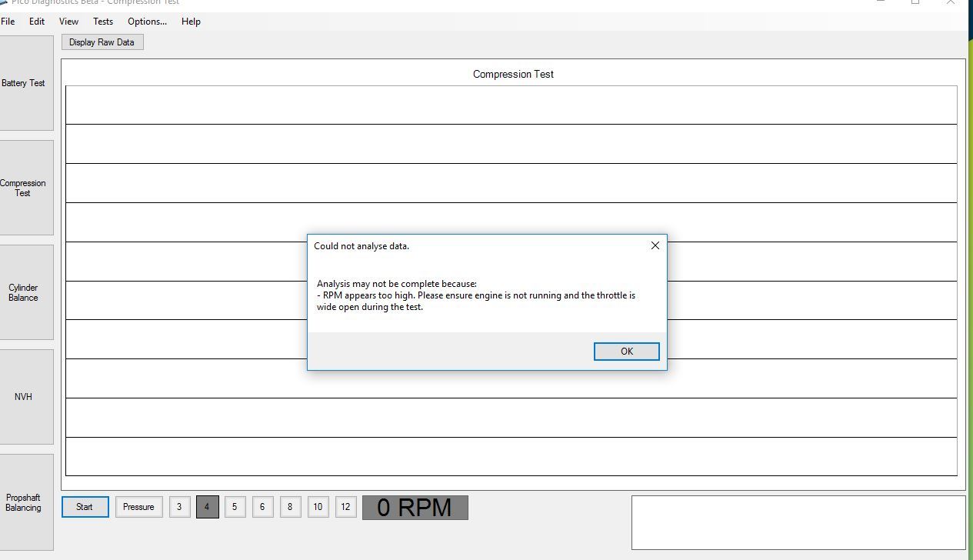Select 6 cylinders

[262, 507]
